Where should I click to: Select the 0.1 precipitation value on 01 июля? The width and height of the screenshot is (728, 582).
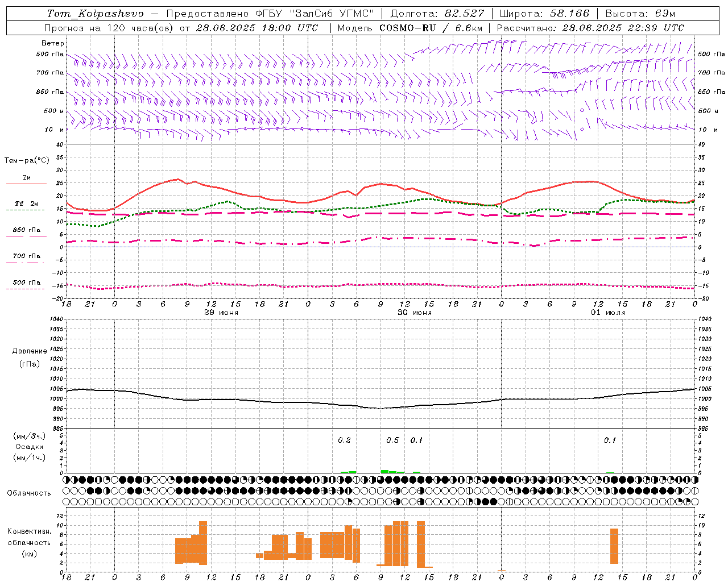[x=610, y=440]
